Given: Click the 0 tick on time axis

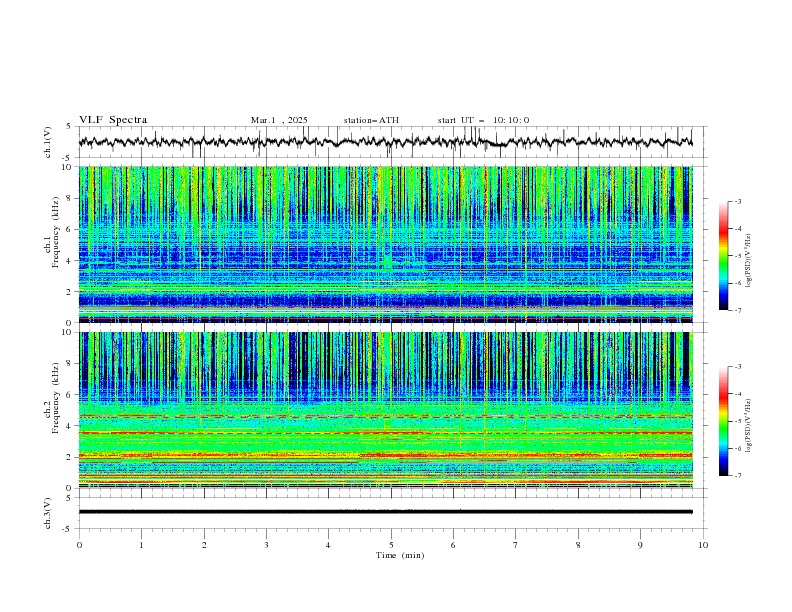Looking at the screenshot, I should pos(79,545).
